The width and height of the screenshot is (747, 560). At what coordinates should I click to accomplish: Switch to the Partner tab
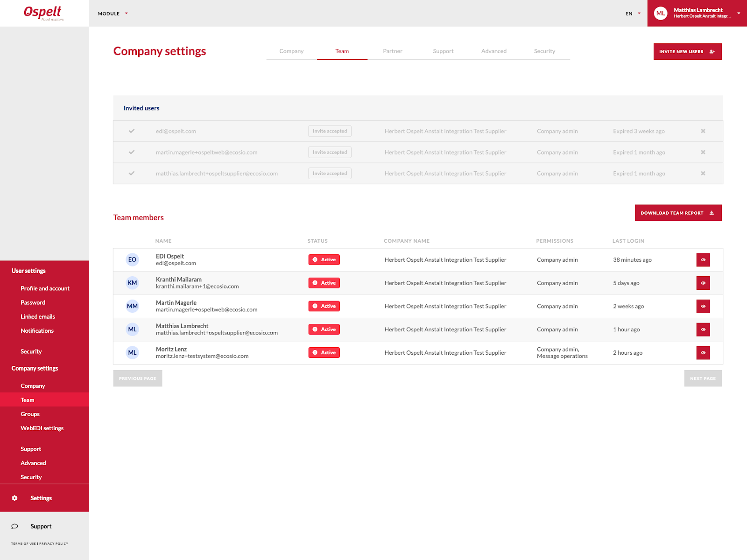tap(392, 51)
